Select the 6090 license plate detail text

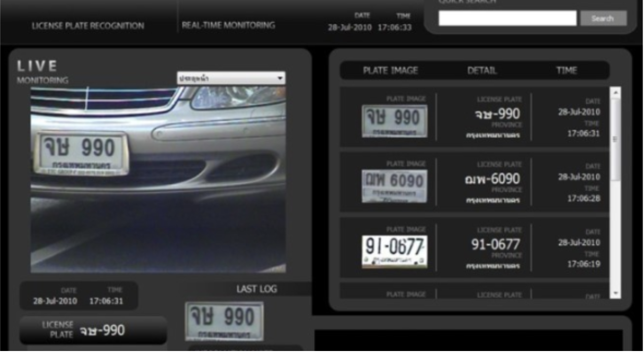coord(492,179)
